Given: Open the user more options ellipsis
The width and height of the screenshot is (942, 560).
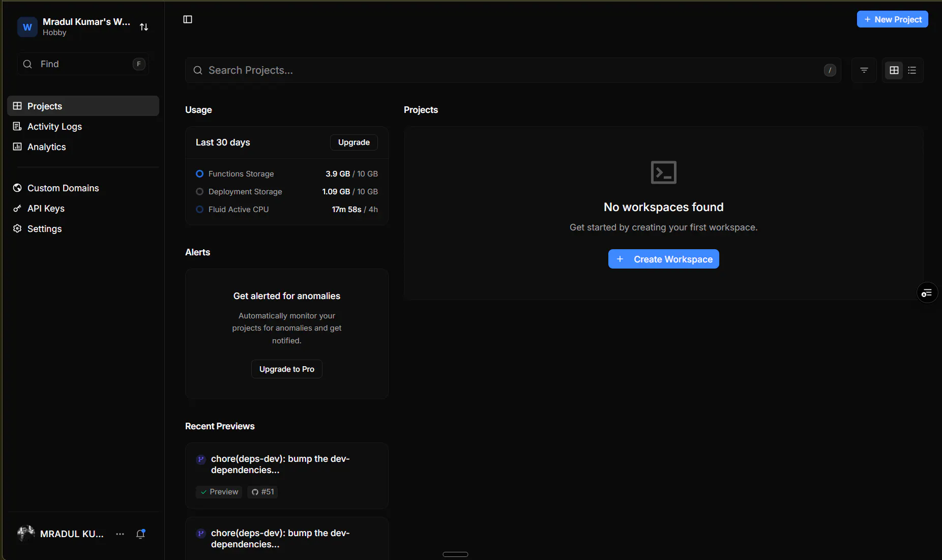Looking at the screenshot, I should [x=120, y=534].
